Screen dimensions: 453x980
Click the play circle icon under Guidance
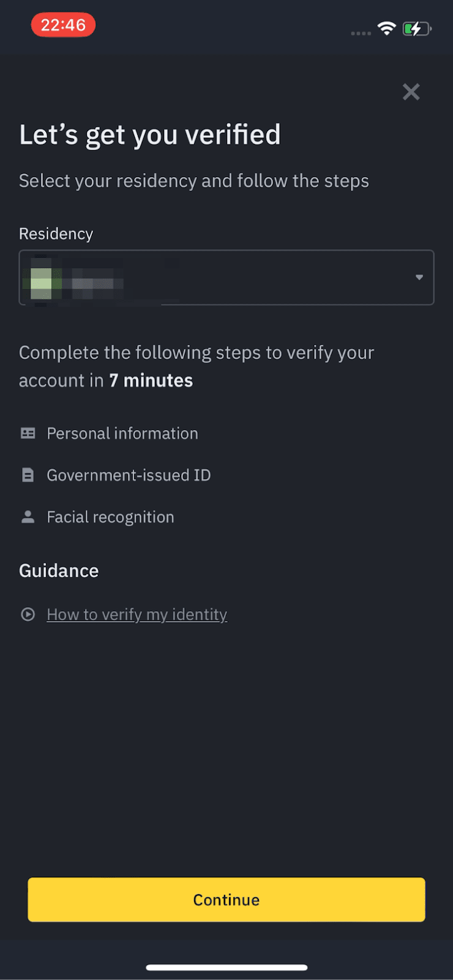[28, 614]
